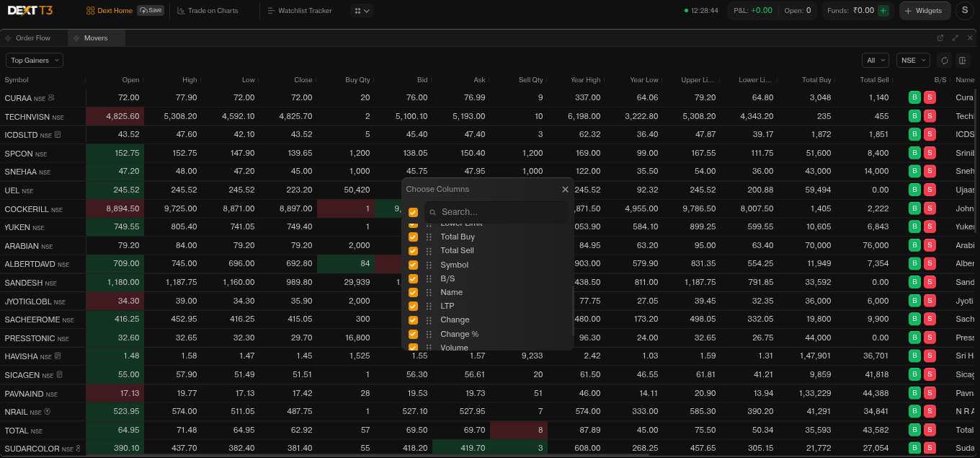This screenshot has width=980, height=458.
Task: Open the NSE exchange dropdown
Action: tap(913, 61)
